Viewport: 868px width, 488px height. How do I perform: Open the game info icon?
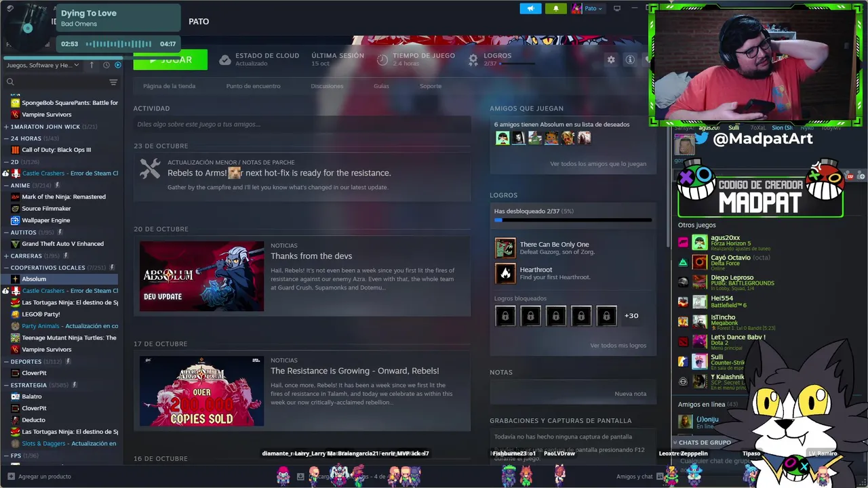tap(630, 60)
